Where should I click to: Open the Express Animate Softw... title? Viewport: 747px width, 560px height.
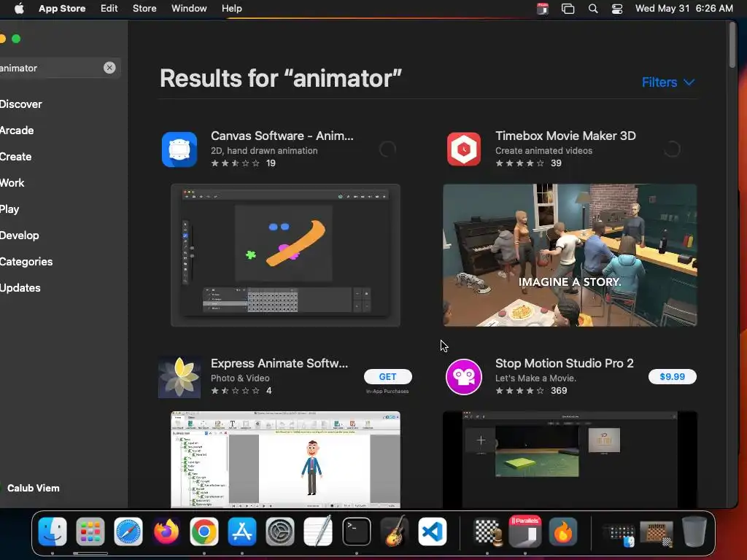(x=279, y=363)
